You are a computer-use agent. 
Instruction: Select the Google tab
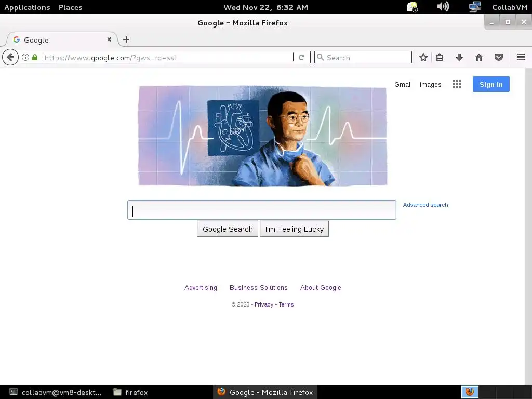[x=62, y=39]
